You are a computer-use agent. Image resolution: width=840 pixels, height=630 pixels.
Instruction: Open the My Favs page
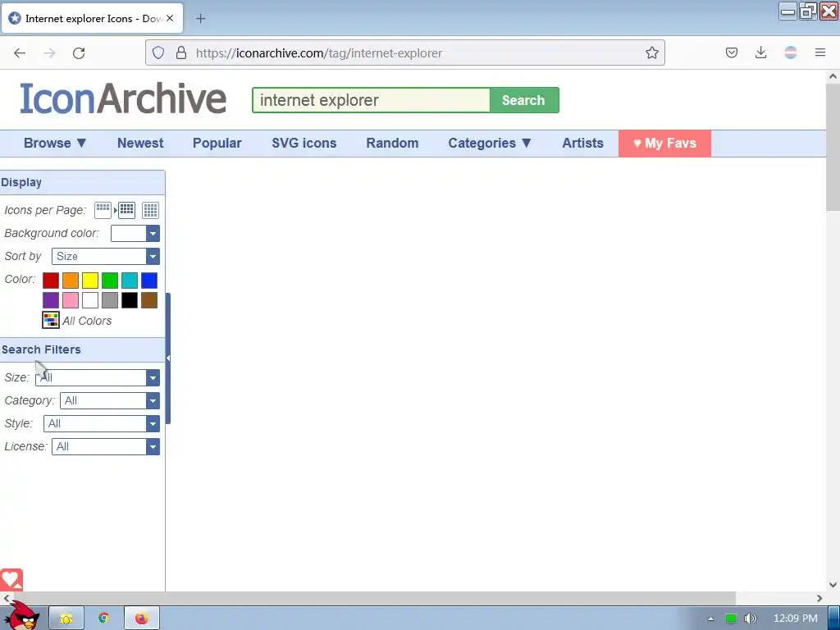pos(664,143)
